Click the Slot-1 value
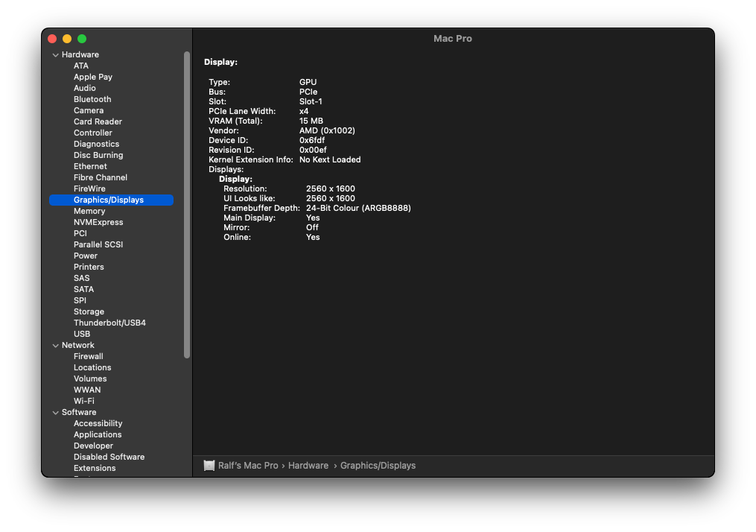The height and width of the screenshot is (532, 756). pos(311,102)
